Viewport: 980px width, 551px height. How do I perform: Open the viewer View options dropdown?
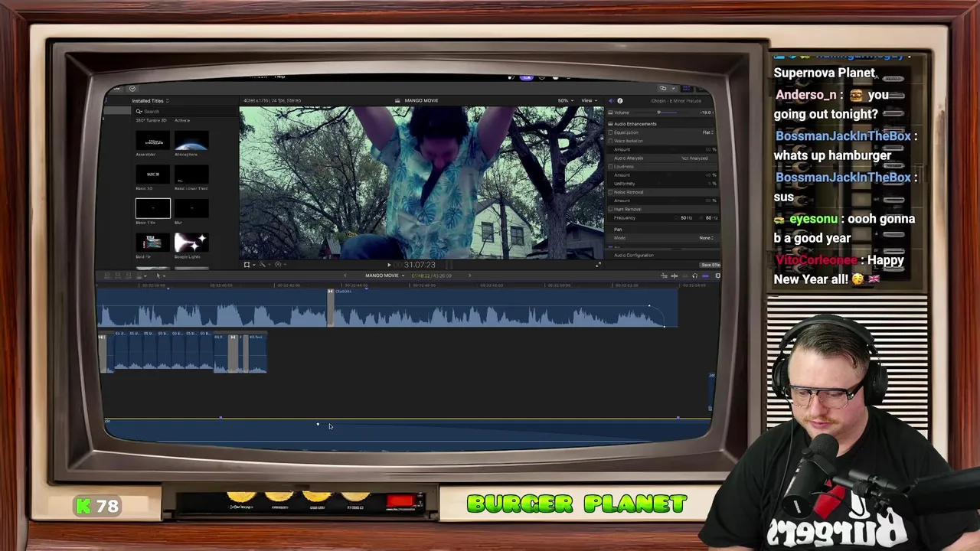click(588, 100)
